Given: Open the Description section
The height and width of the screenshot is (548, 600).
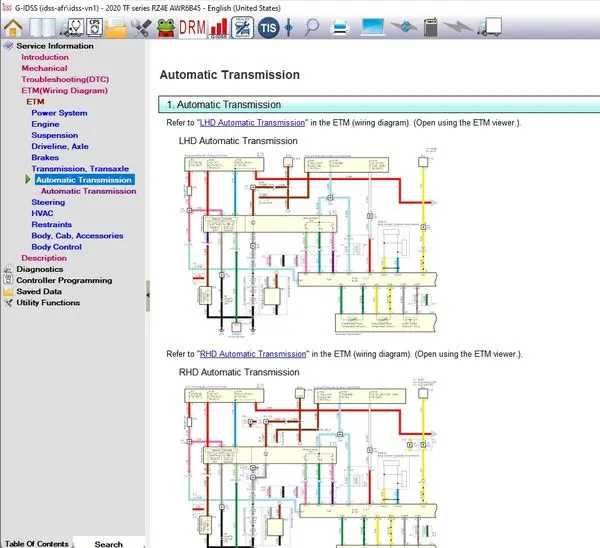Looking at the screenshot, I should pos(44,258).
